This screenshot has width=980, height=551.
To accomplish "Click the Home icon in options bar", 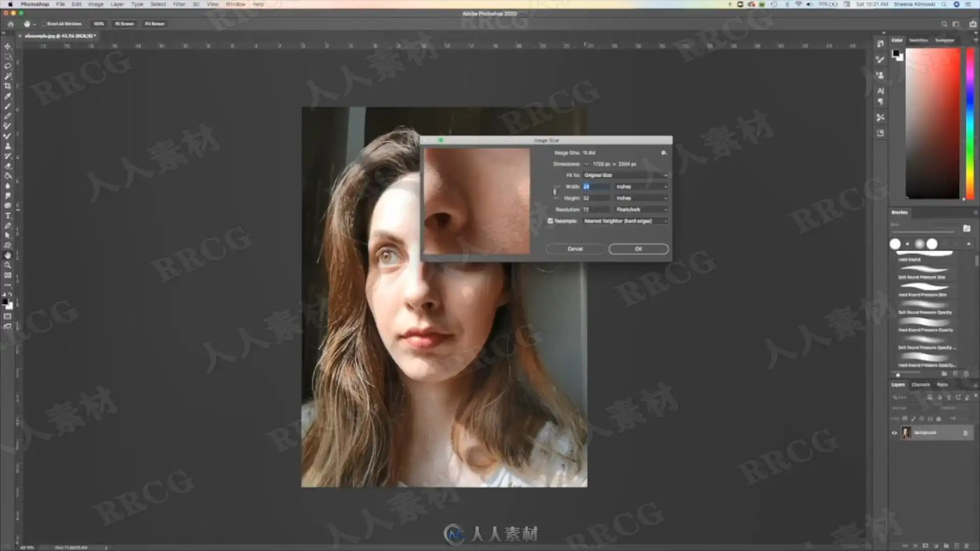I will pos(11,24).
